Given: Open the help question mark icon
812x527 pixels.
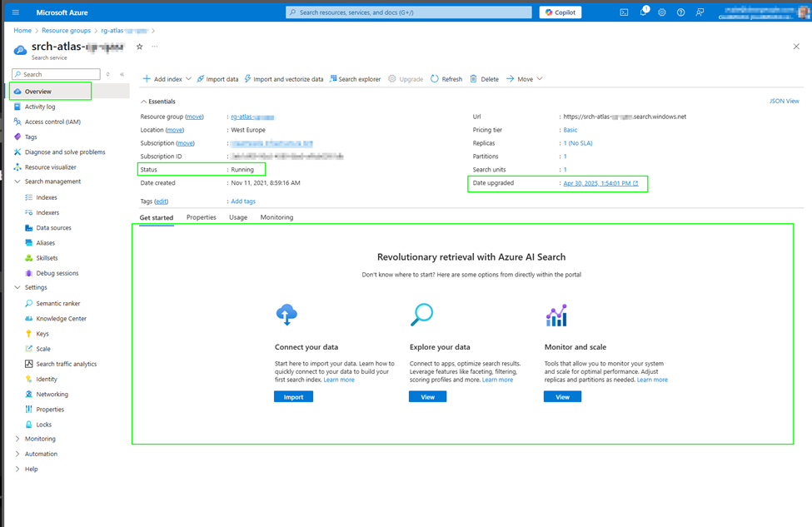Looking at the screenshot, I should (x=680, y=12).
